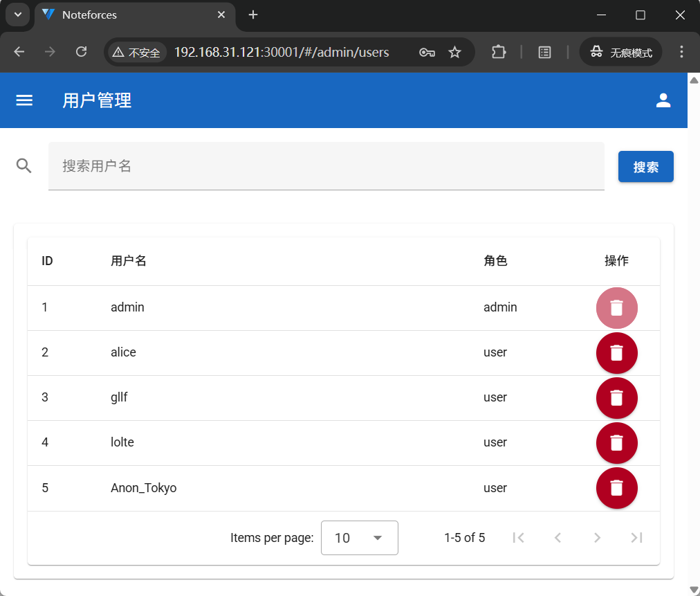The height and width of the screenshot is (596, 700).
Task: Open the browser side panel icon
Action: [x=544, y=53]
